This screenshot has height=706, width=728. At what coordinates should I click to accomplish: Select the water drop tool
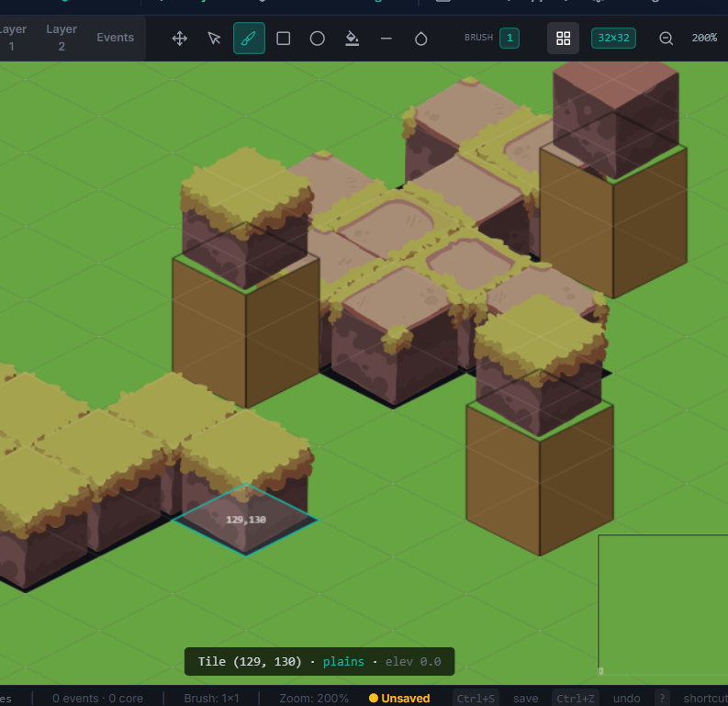(x=420, y=38)
